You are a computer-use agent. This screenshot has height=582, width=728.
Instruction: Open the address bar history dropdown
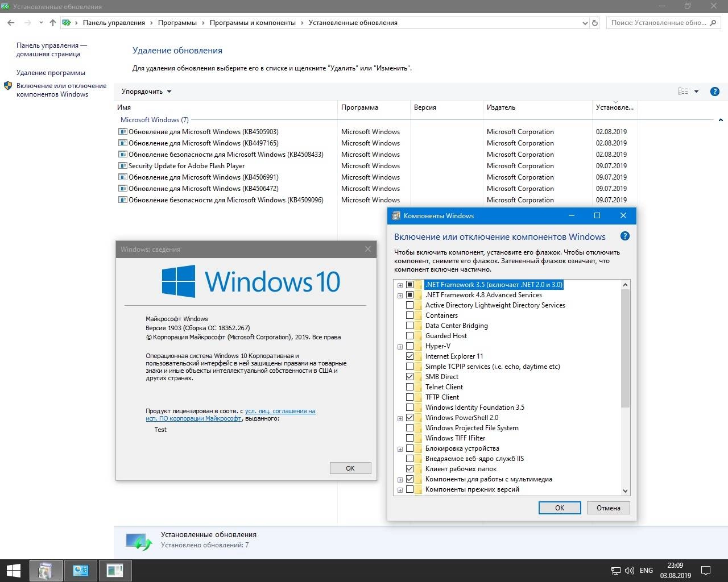click(x=585, y=23)
